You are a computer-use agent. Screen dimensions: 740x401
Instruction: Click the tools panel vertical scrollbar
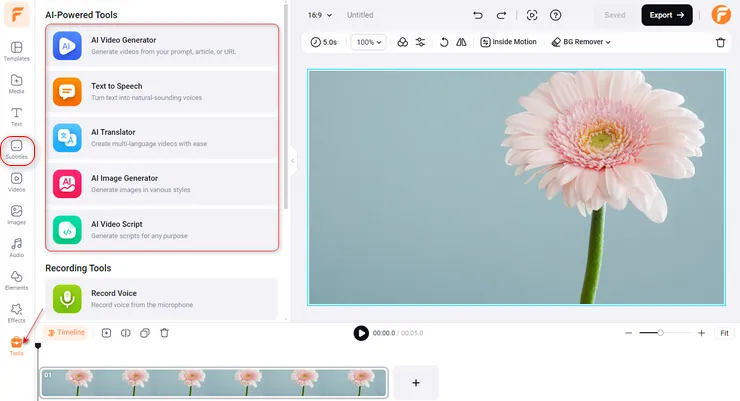click(286, 107)
